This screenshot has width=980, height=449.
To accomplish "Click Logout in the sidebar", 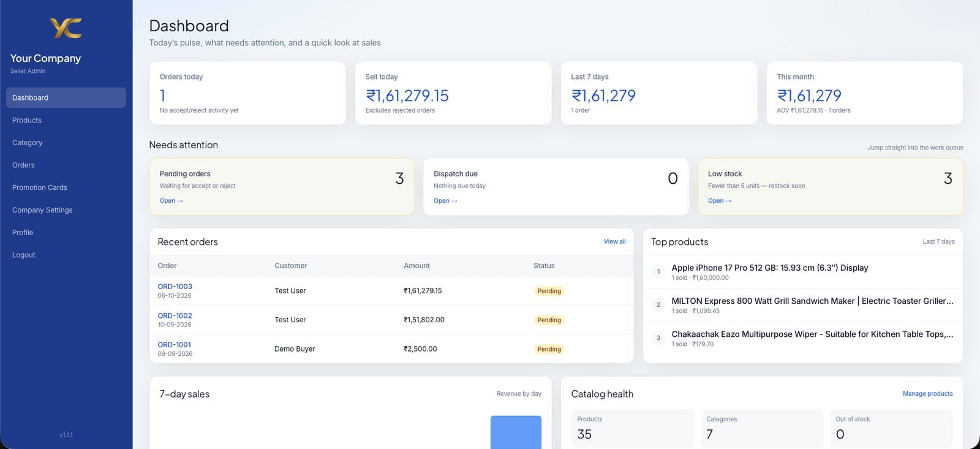I will point(66,255).
